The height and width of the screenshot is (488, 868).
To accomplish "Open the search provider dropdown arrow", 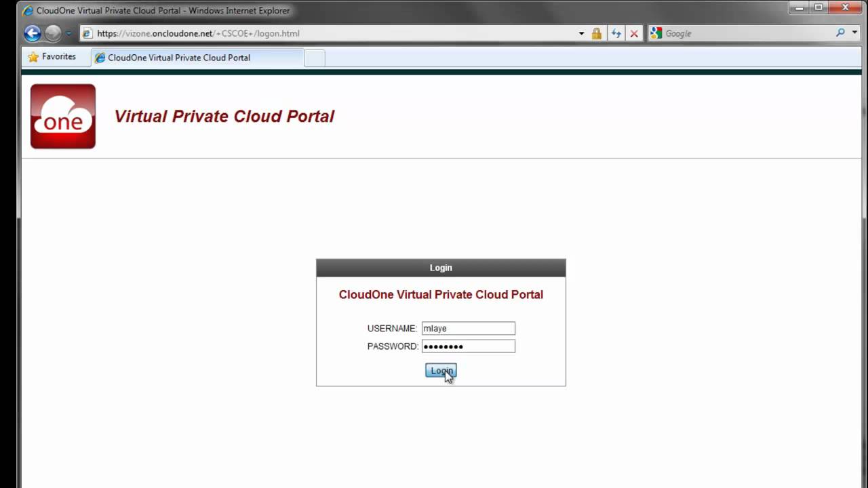I will coord(854,33).
